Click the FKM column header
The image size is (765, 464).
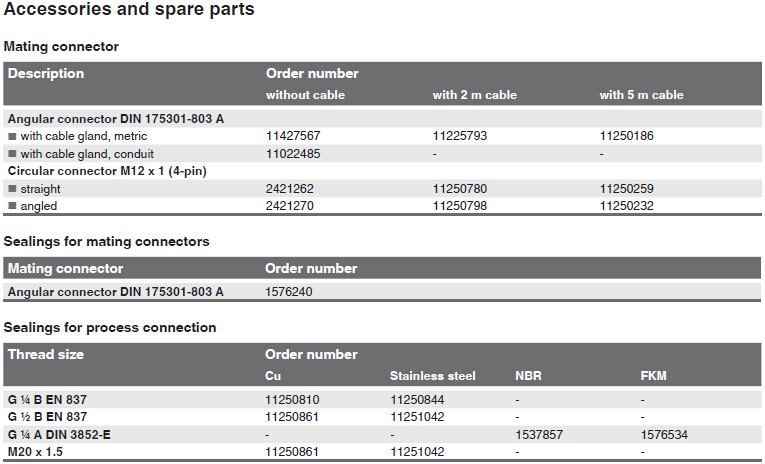pos(653,376)
